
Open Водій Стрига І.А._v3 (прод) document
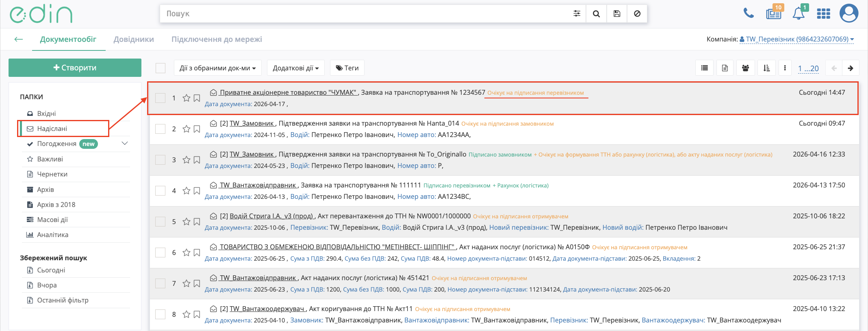click(271, 216)
